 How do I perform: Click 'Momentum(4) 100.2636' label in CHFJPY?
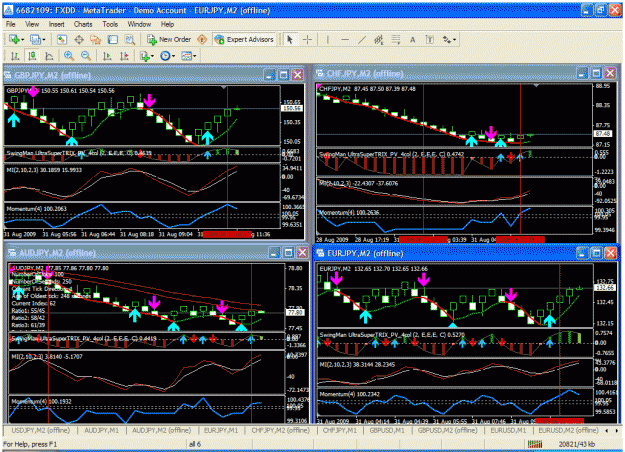pos(349,212)
